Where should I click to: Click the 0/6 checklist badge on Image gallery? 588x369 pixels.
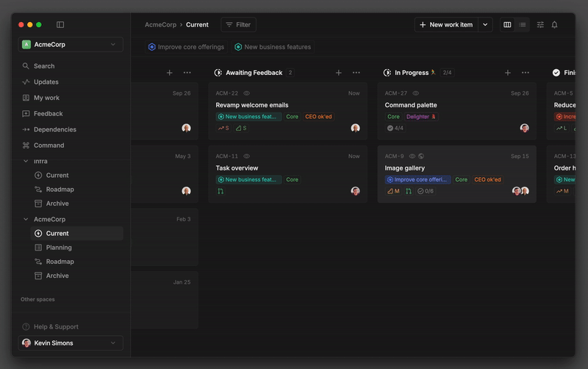click(x=426, y=191)
